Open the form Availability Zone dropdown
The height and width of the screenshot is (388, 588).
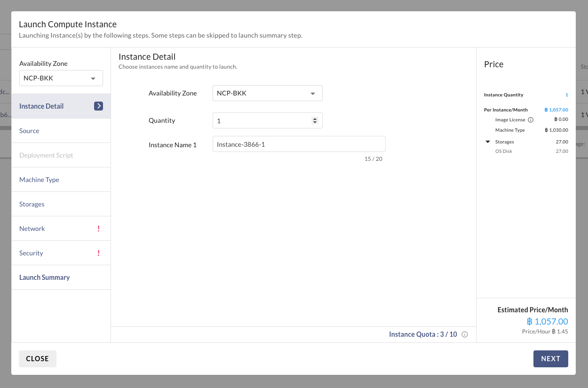[x=267, y=93]
